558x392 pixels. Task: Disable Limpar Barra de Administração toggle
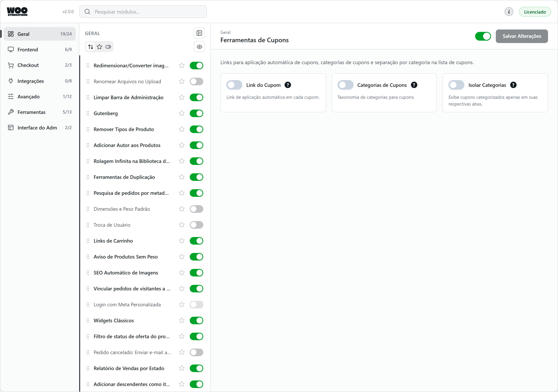click(196, 97)
